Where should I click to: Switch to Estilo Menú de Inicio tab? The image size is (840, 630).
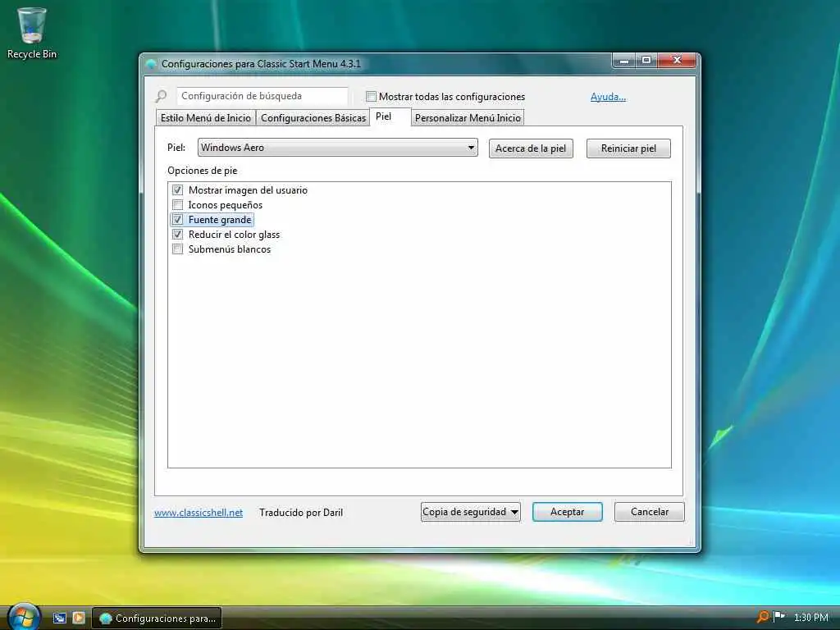coord(206,118)
